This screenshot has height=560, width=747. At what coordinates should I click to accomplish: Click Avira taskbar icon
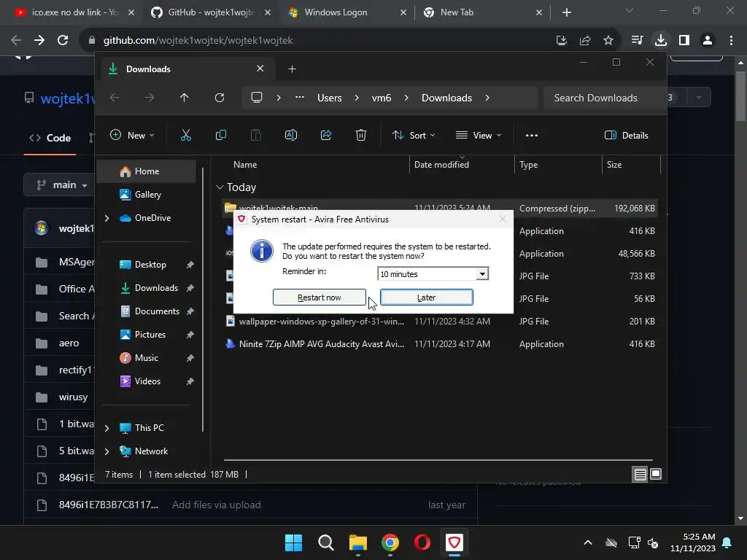point(454,542)
